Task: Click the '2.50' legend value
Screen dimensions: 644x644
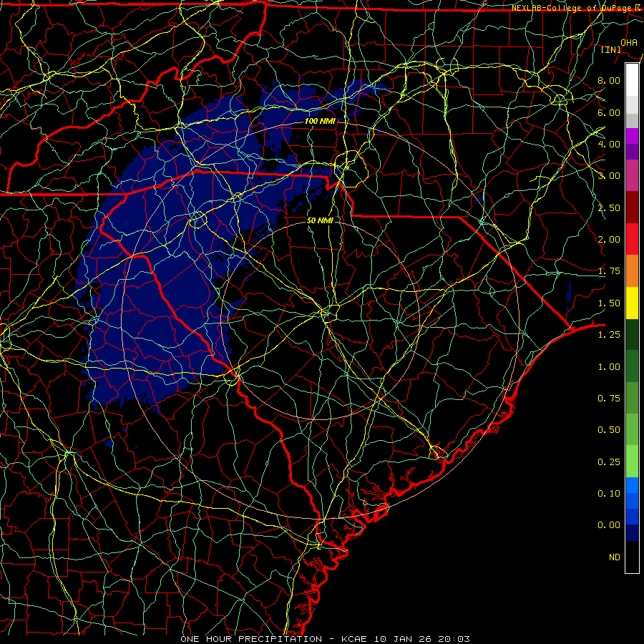Action: pos(609,208)
